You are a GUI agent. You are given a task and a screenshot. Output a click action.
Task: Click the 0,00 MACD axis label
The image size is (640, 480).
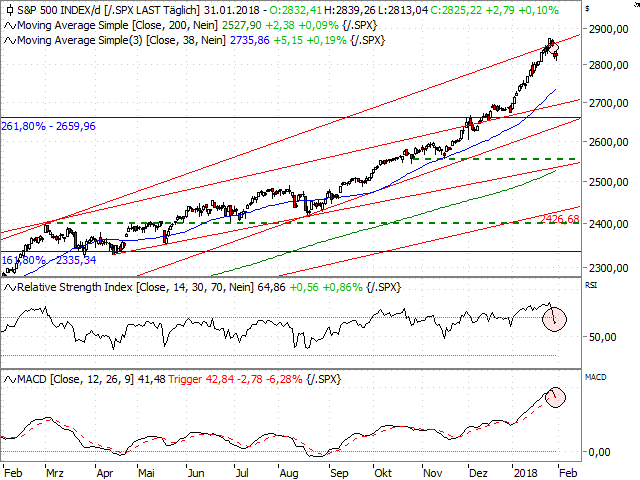click(x=600, y=452)
